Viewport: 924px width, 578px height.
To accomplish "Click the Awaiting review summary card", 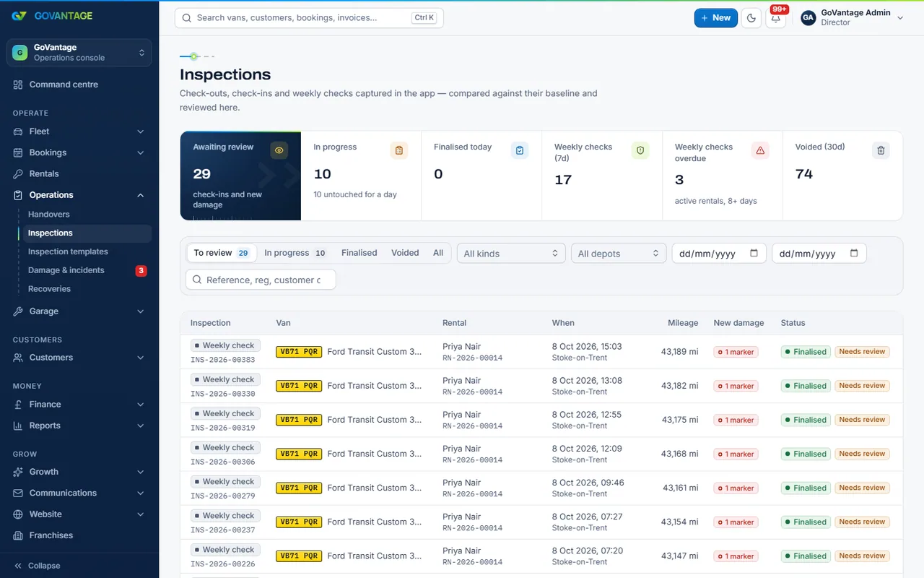I will pyautogui.click(x=240, y=176).
